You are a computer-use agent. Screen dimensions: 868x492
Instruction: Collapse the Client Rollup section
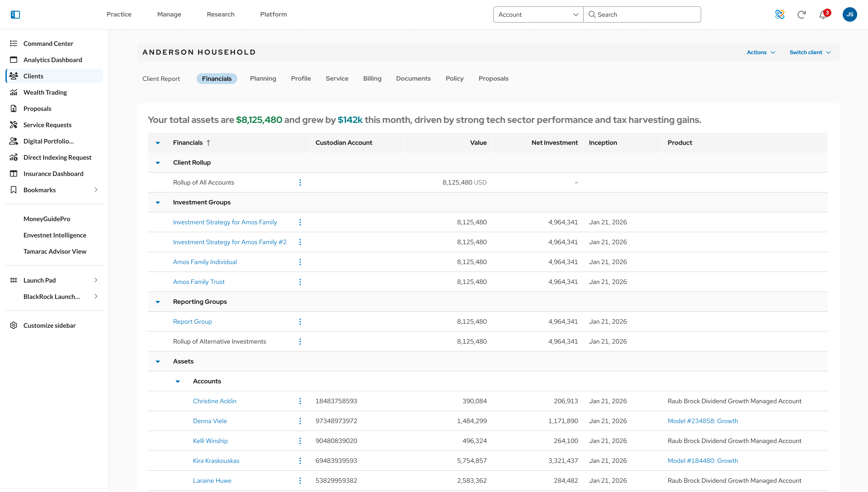coord(158,163)
